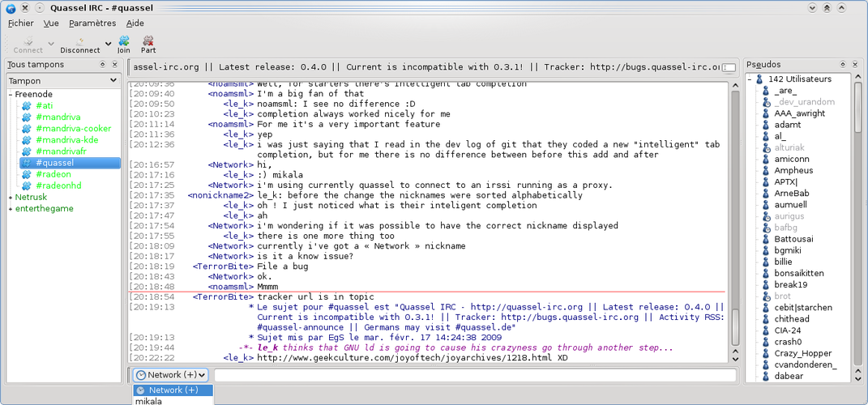
Task: Select the #ati channel
Action: 45,105
